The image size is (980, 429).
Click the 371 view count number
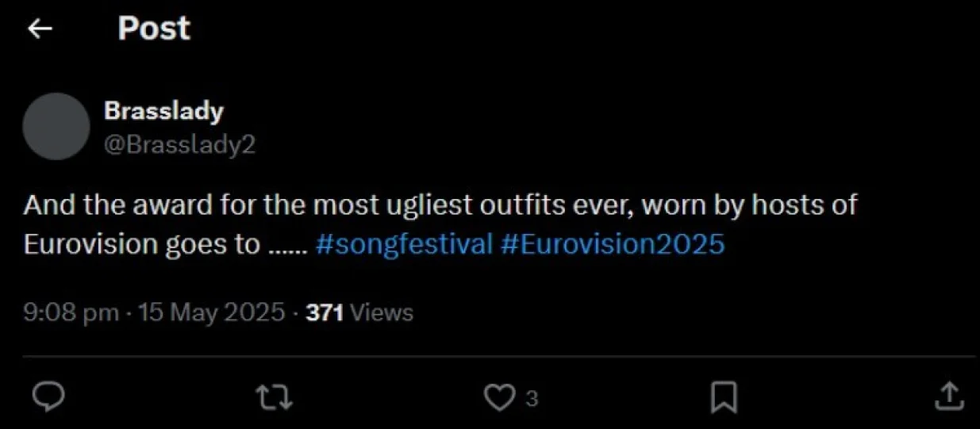[x=324, y=312]
